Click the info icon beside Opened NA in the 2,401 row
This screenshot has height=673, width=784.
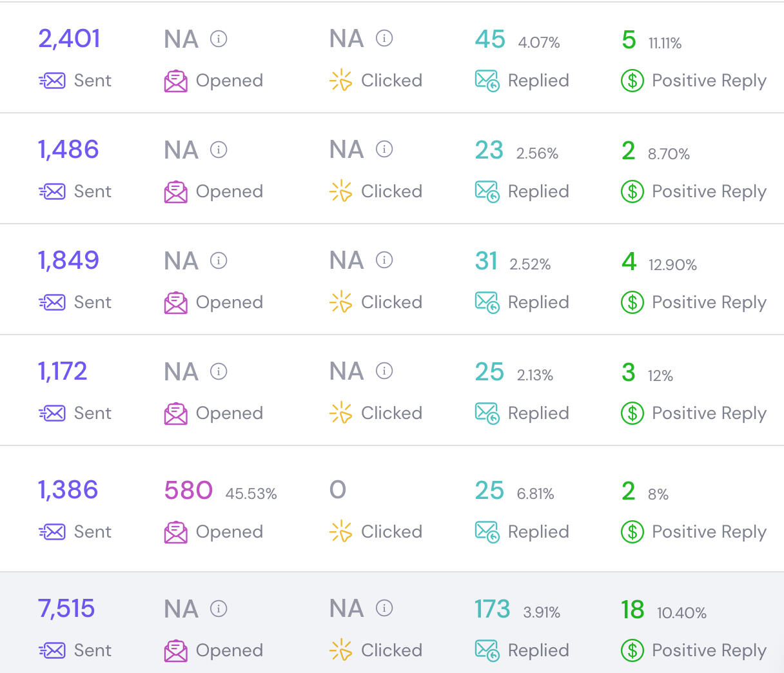pyautogui.click(x=219, y=39)
